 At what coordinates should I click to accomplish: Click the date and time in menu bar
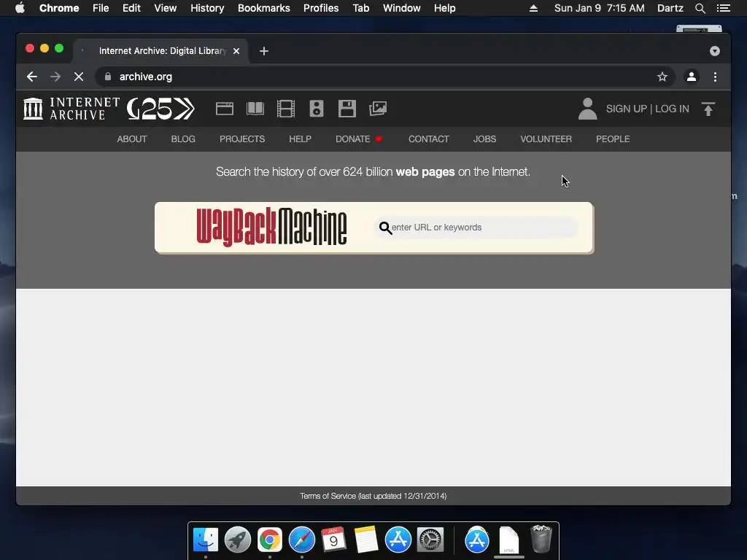tap(600, 8)
